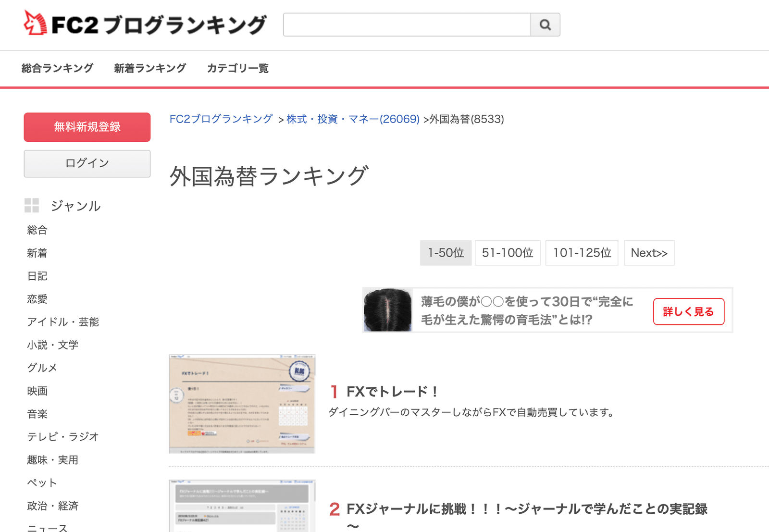Click the 無料新規登録 button
This screenshot has width=769, height=532.
point(87,127)
